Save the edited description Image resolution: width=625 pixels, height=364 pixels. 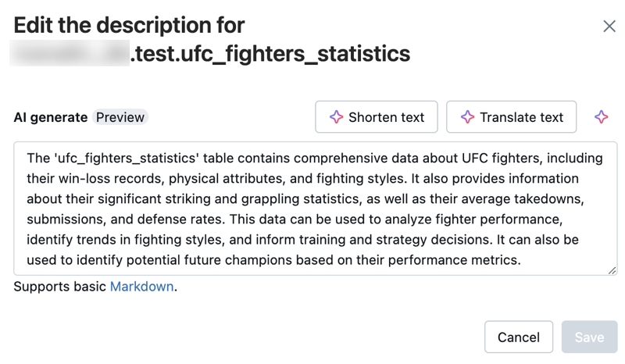click(x=589, y=337)
